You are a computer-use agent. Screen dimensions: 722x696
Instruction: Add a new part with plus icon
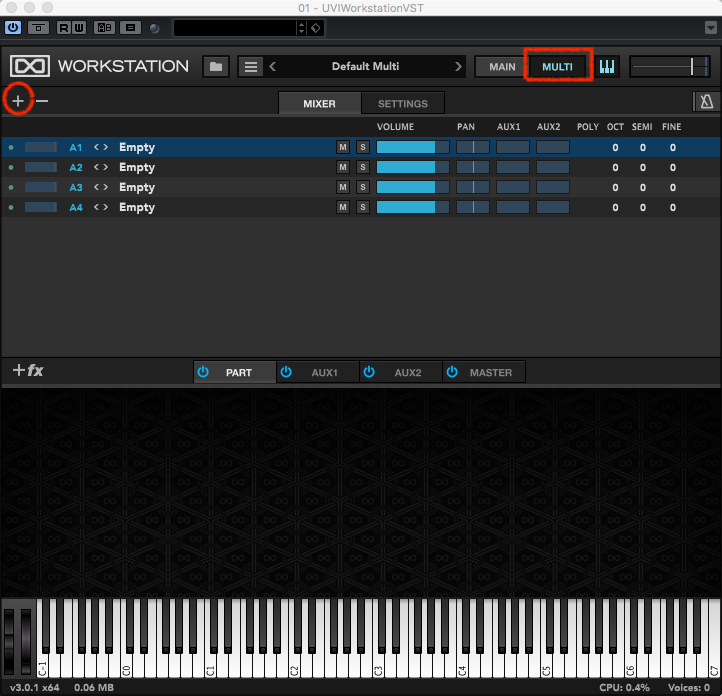click(18, 100)
